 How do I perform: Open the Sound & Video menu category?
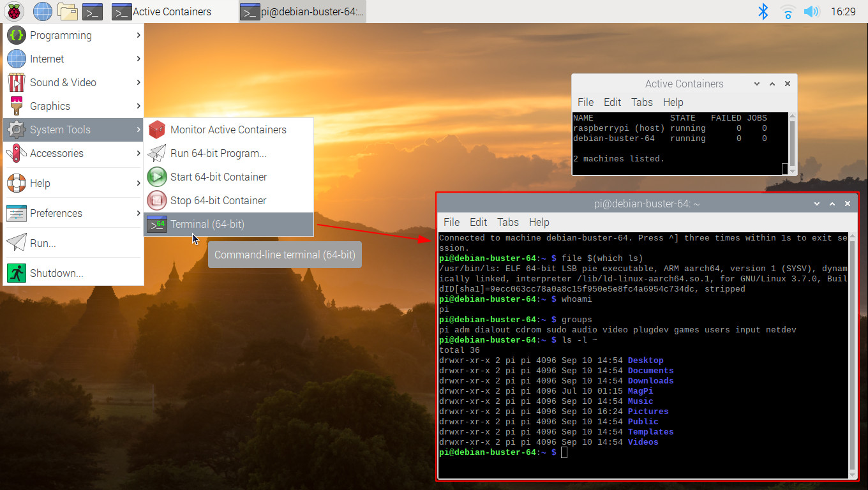click(x=73, y=82)
